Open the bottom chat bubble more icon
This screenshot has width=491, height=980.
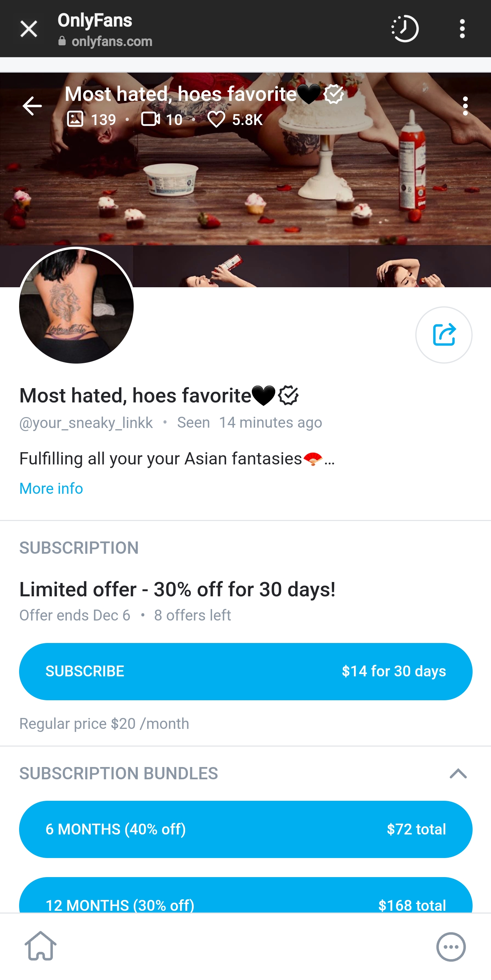click(451, 947)
